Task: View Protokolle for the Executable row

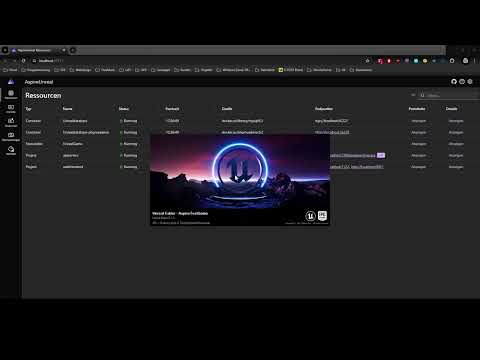Action: [419, 144]
